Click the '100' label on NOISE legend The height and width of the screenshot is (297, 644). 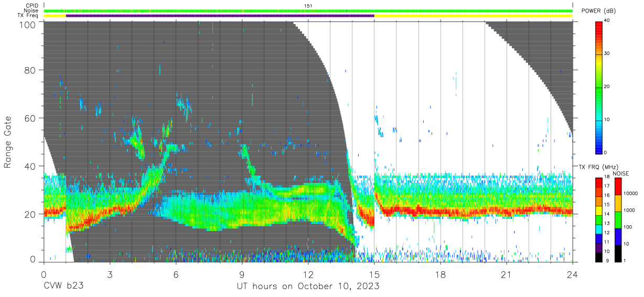[628, 227]
